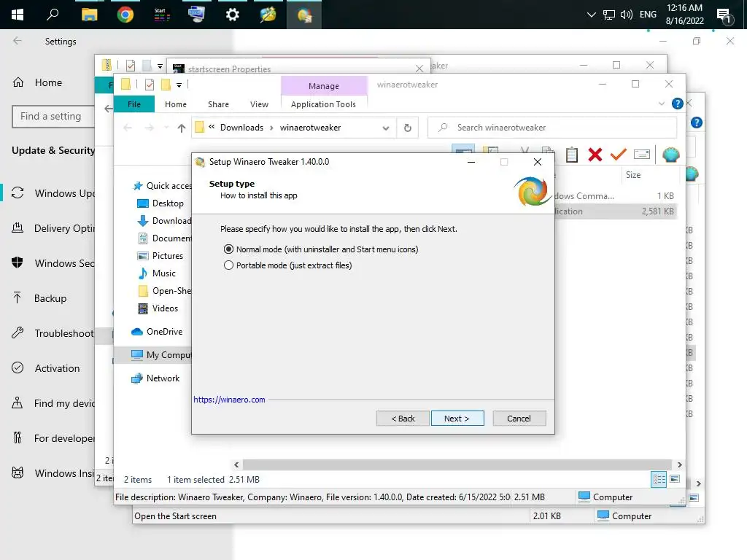Click Find a setting search box

[53, 116]
